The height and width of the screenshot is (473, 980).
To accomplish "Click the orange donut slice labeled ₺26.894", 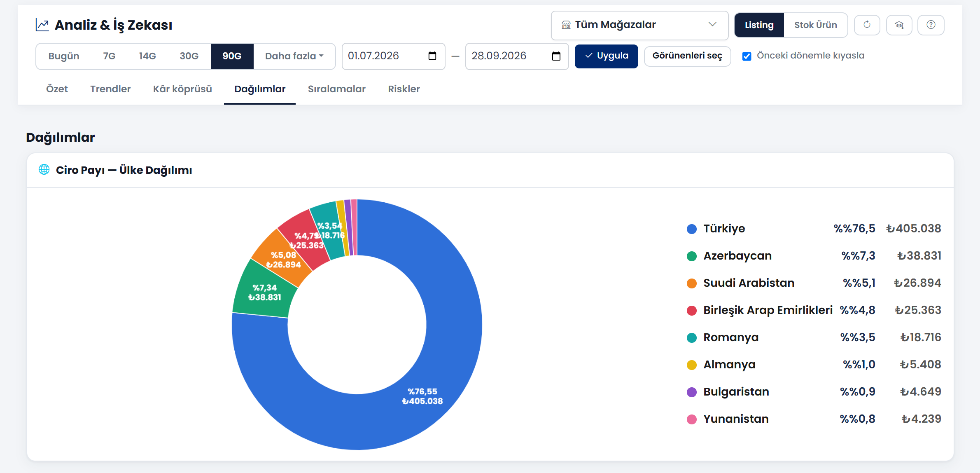I will click(x=283, y=260).
